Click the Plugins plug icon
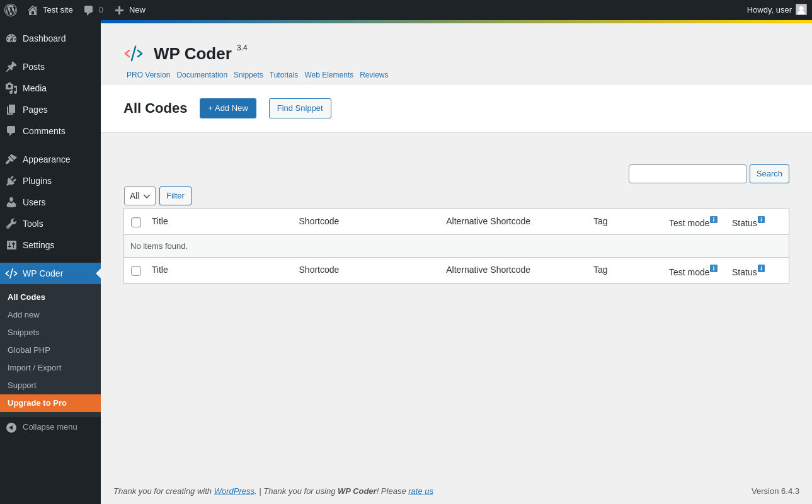Image resolution: width=812 pixels, height=504 pixels. (x=11, y=181)
